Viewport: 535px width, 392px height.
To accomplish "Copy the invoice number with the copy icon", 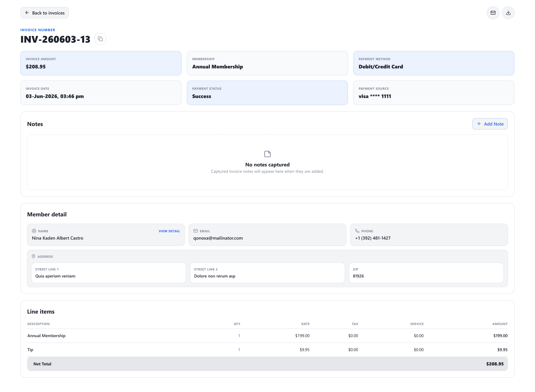I will click(100, 39).
